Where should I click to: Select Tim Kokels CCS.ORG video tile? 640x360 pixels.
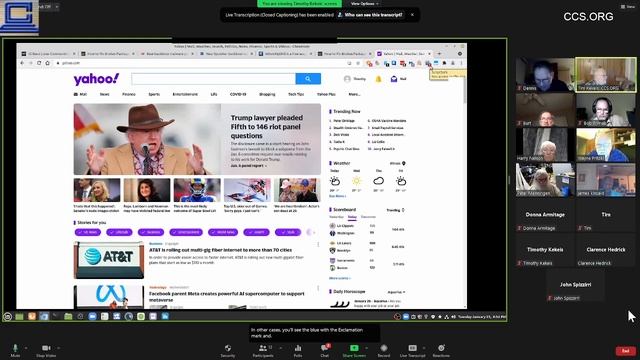(606, 74)
